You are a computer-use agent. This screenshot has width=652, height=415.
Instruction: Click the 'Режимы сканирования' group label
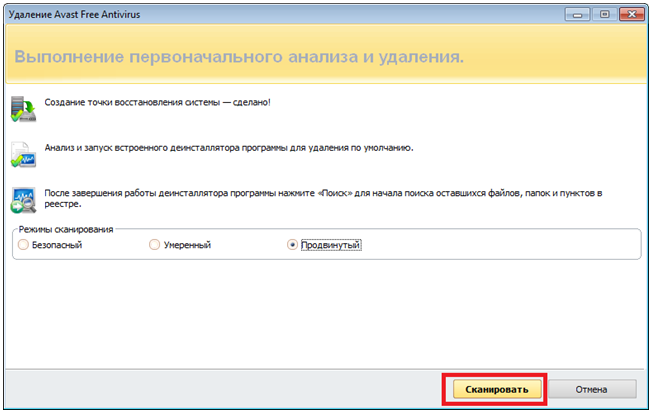66,230
